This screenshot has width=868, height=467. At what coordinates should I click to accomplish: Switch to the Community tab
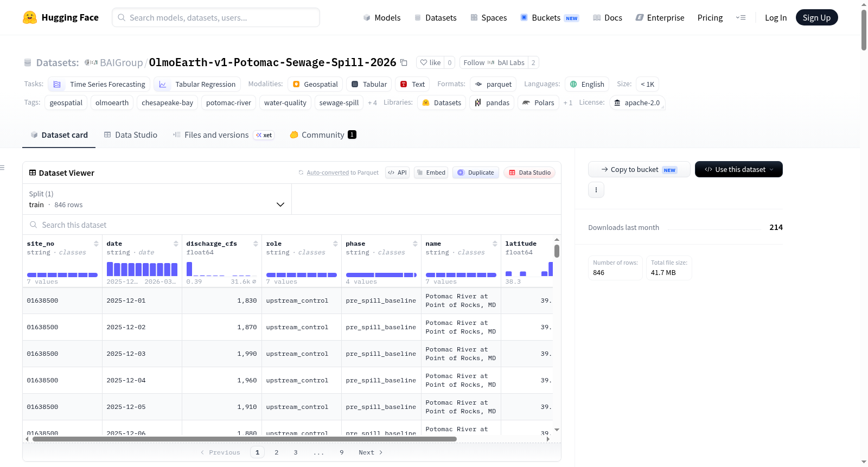[x=323, y=135]
